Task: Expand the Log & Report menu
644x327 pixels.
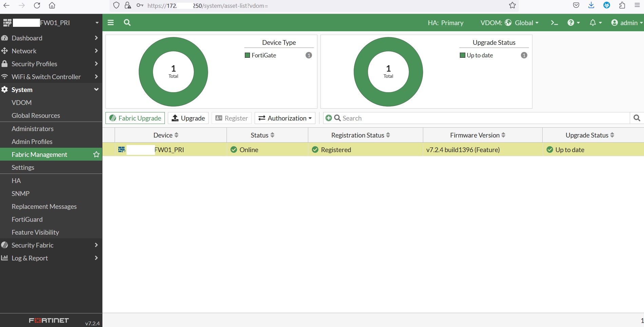Action: [51, 258]
